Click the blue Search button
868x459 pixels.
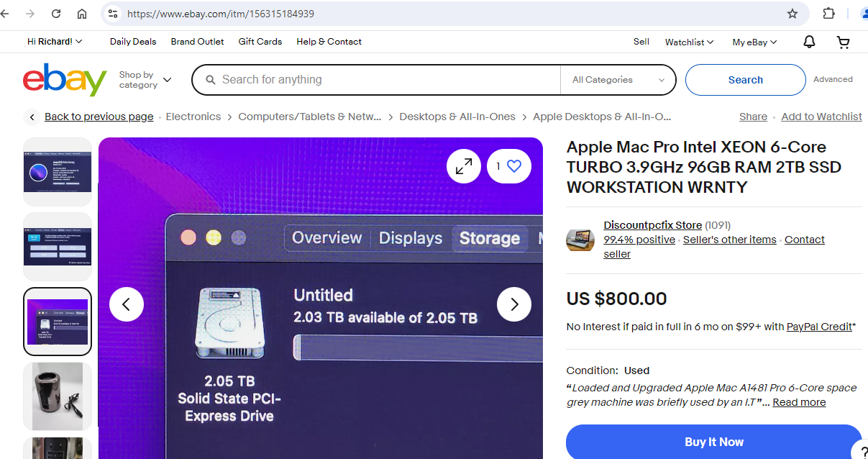tap(746, 80)
